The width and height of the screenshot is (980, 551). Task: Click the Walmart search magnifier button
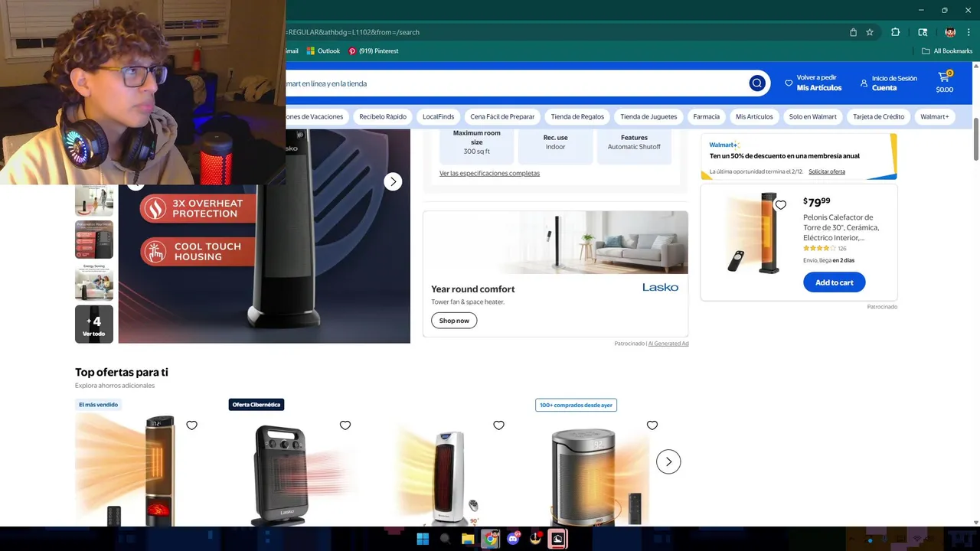(757, 83)
